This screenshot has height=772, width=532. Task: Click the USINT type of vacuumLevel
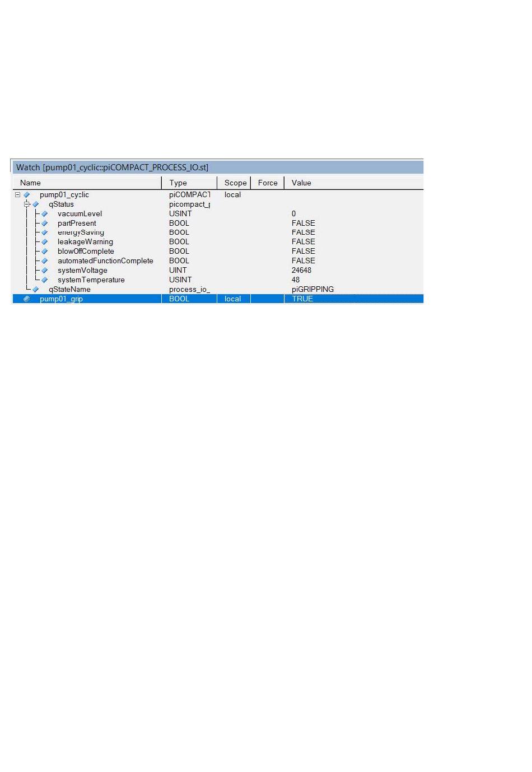[x=180, y=214]
